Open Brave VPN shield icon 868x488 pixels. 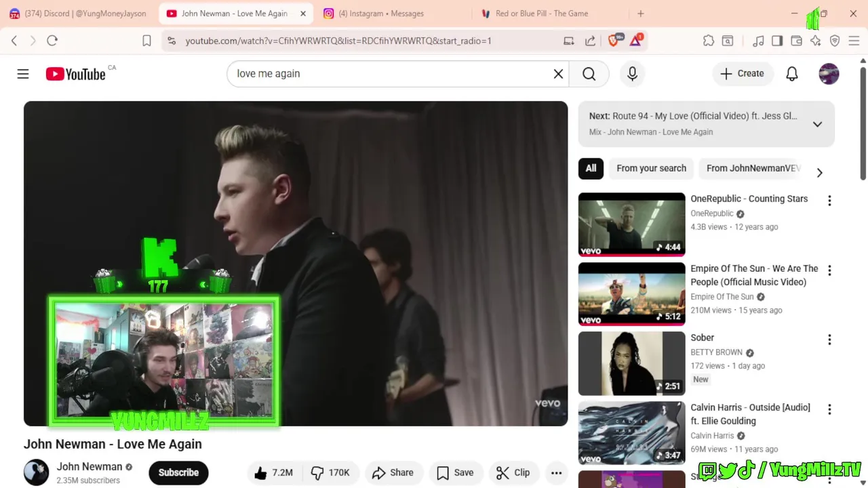pos(835,41)
